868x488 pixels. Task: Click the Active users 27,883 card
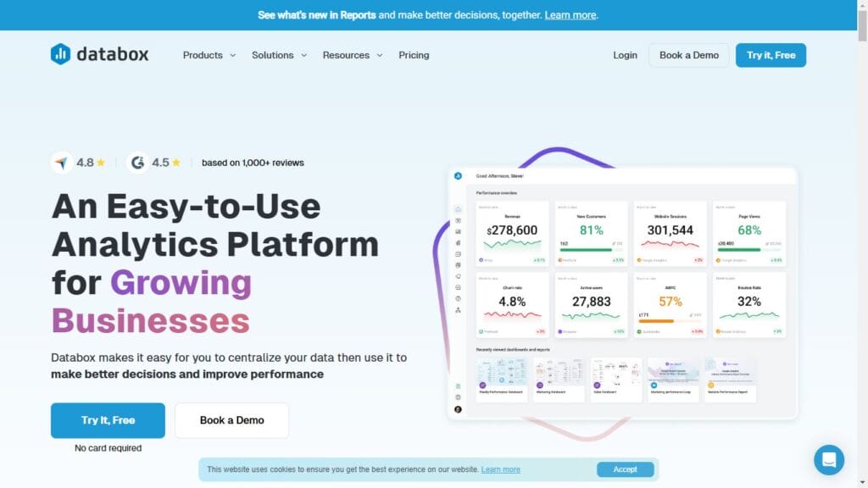pos(591,305)
